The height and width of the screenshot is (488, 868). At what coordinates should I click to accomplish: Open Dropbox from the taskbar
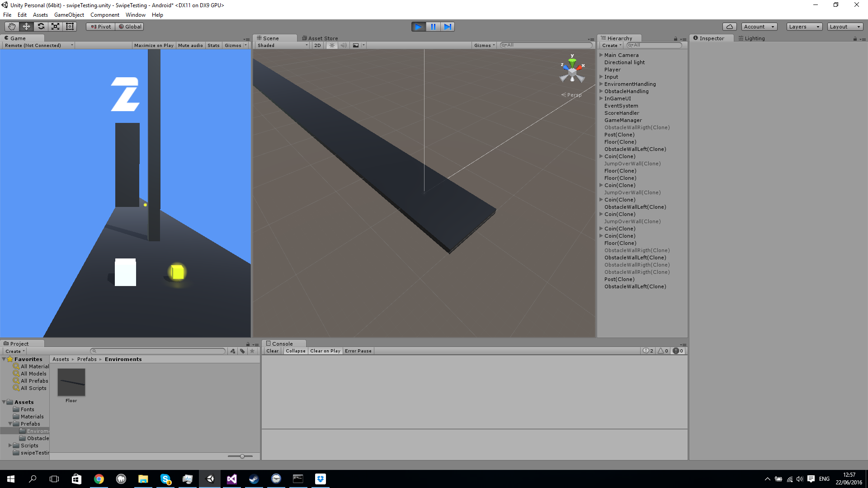pos(320,479)
